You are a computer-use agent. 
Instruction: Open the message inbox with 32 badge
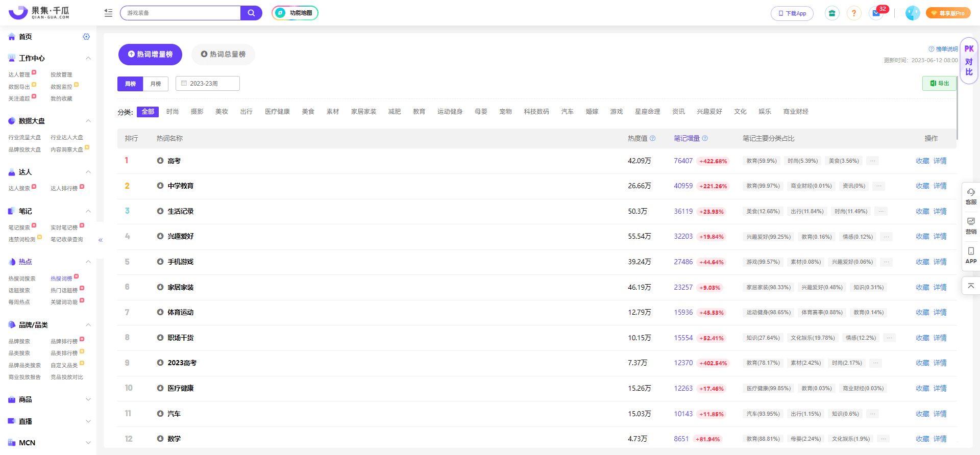coord(876,13)
